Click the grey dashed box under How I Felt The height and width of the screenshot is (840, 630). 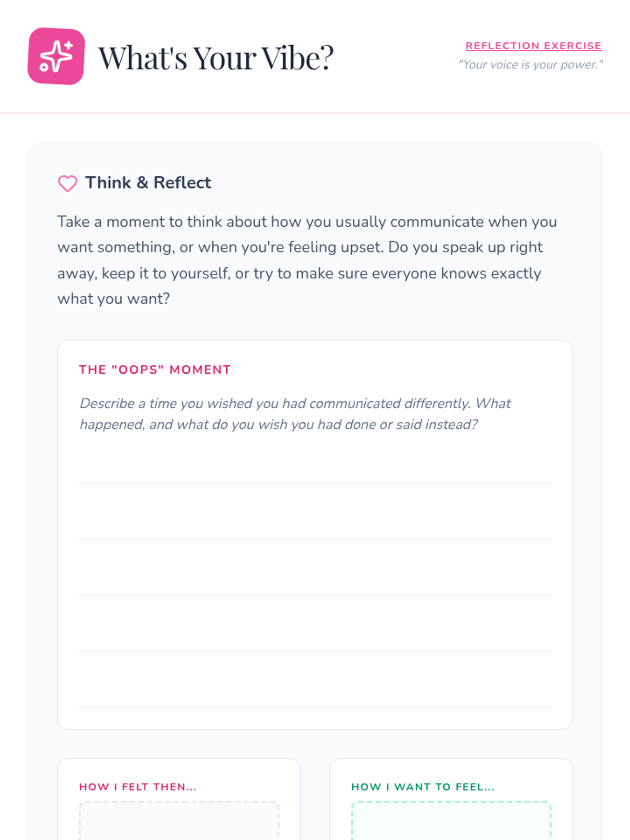click(179, 822)
